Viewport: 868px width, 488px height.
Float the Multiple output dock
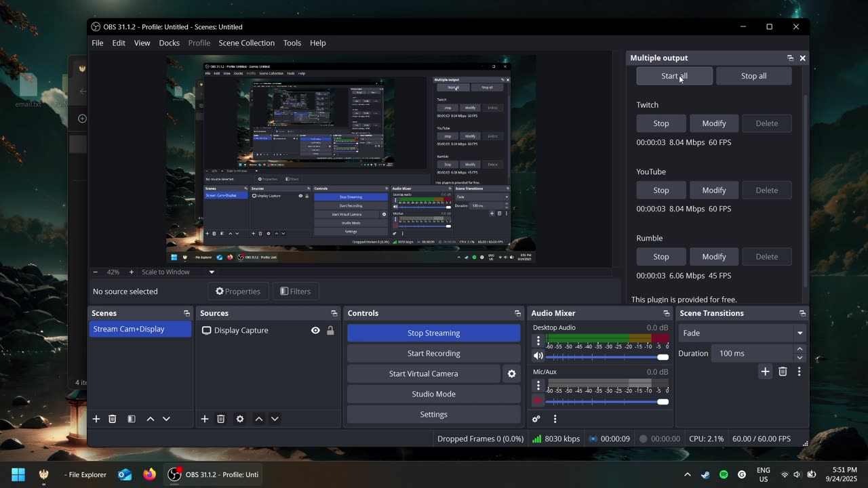click(790, 58)
